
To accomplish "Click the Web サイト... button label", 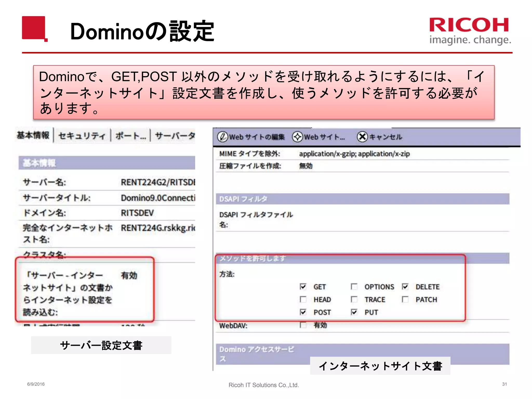I will coord(324,137).
